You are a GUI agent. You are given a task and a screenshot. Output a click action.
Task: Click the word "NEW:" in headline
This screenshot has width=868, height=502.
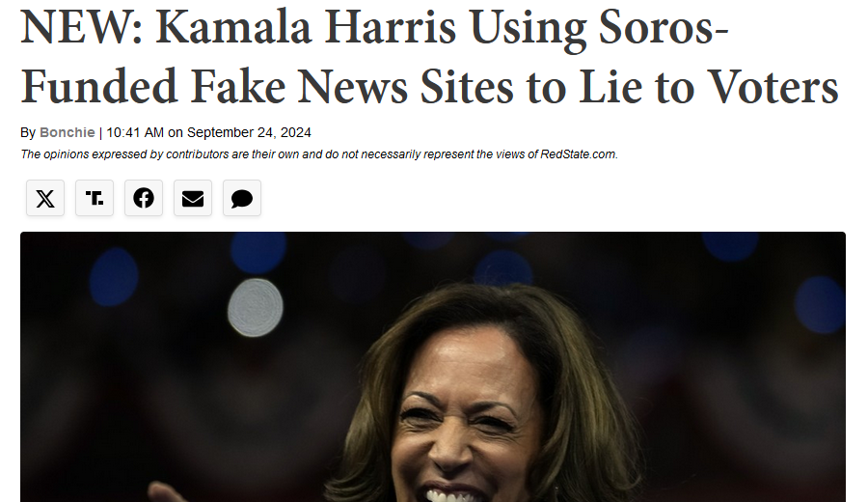point(82,27)
